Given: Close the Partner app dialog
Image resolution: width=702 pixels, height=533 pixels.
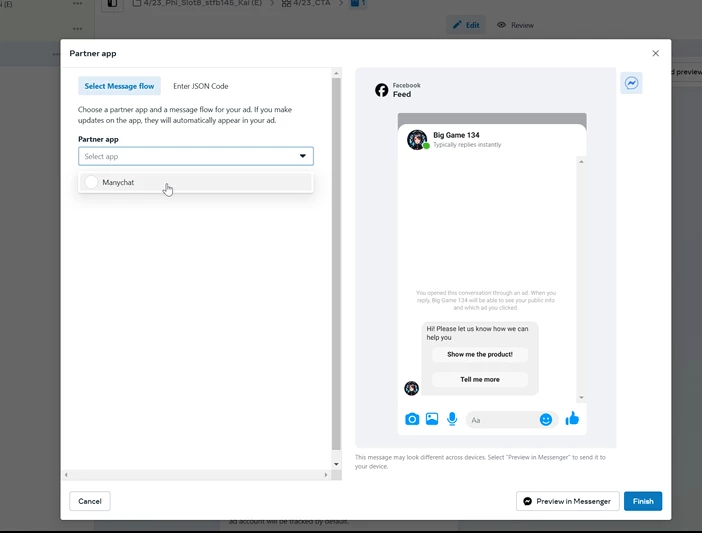Looking at the screenshot, I should (x=655, y=53).
